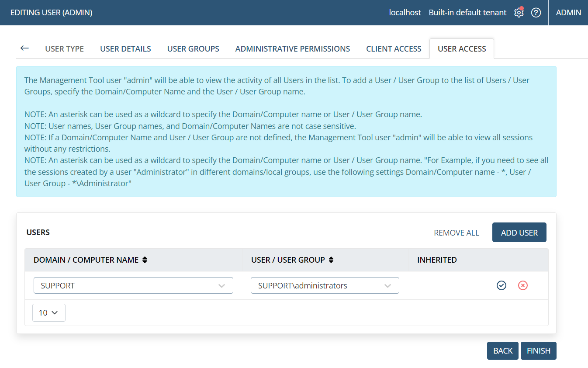
Task: Open the settings gear icon
Action: (519, 13)
